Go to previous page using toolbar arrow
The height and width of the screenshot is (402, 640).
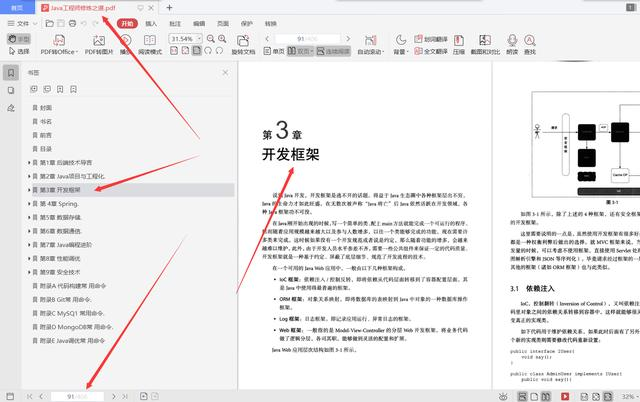[267, 39]
